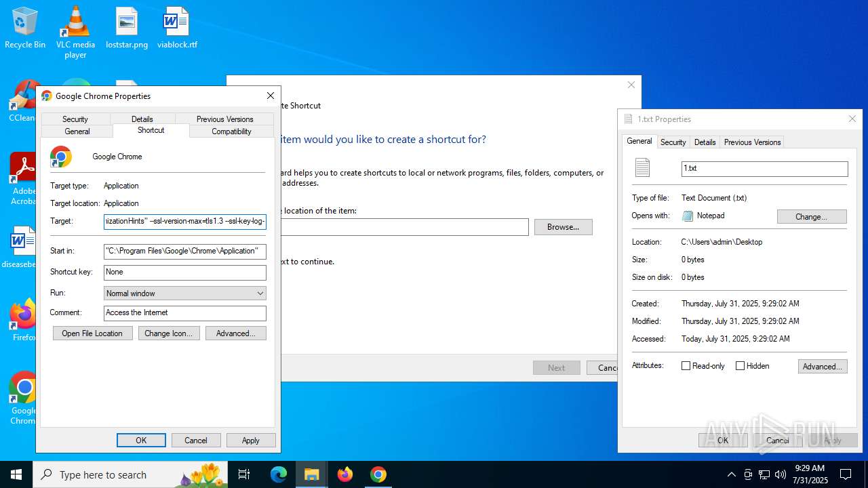Open Previous Versions tab in 1.txt Properties
This screenshot has width=868, height=488.
point(752,142)
